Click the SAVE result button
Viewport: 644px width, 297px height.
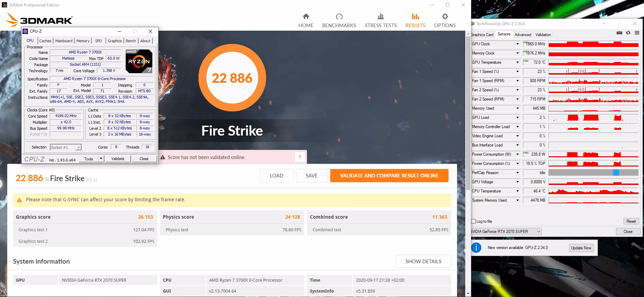(311, 176)
